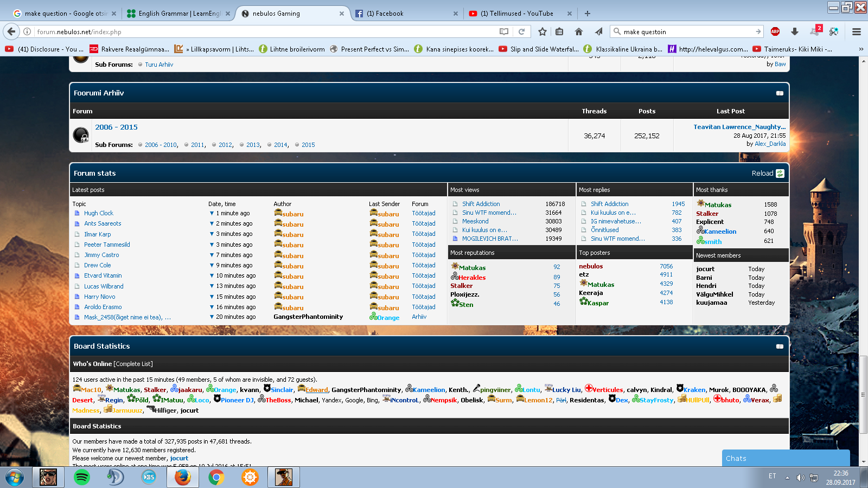Reload the Forum stats panel
This screenshot has width=868, height=488.
point(768,174)
